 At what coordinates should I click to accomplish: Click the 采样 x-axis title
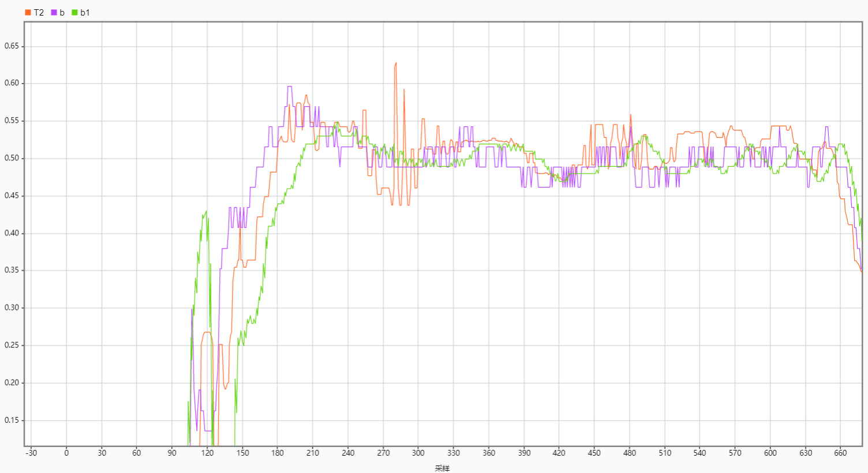click(x=442, y=468)
